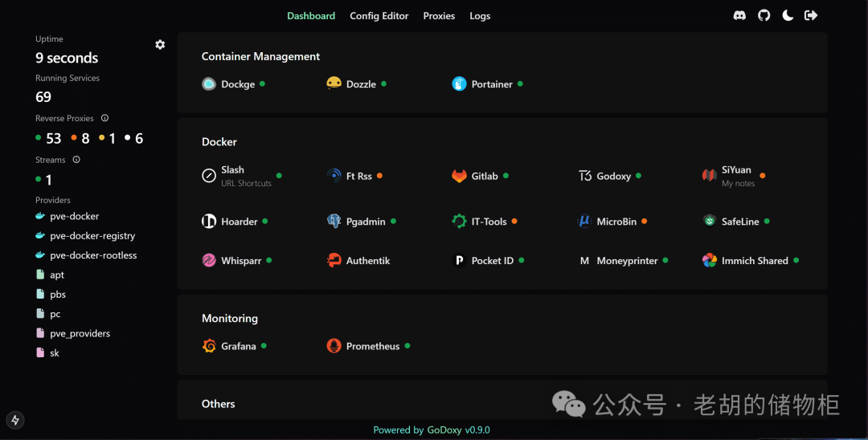Click the Prometheus label
This screenshot has width=868, height=440.
tap(373, 346)
